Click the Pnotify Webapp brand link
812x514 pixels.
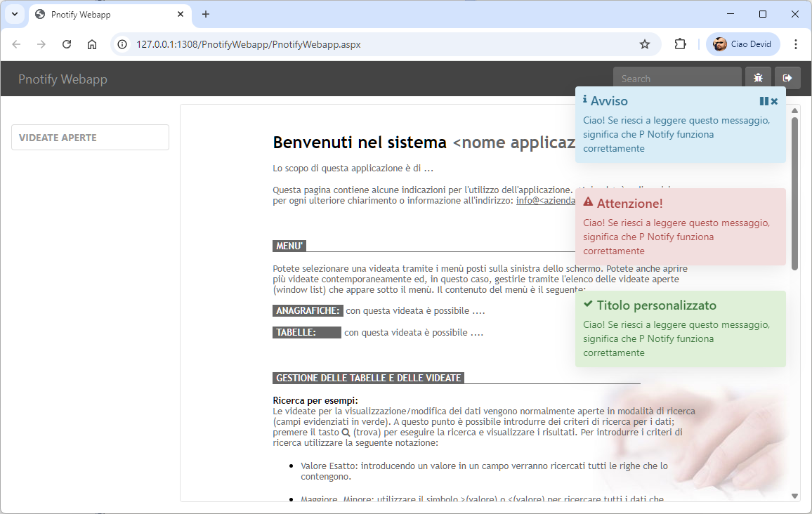tap(63, 79)
